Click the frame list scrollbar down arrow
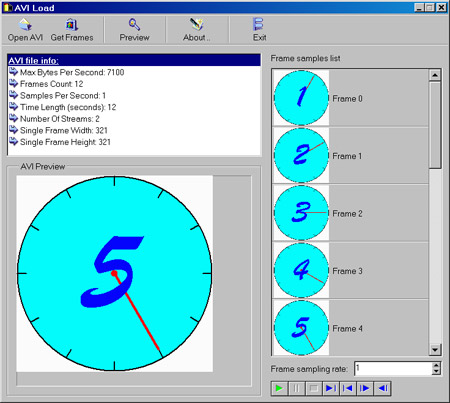This screenshot has width=450, height=403. (435, 349)
